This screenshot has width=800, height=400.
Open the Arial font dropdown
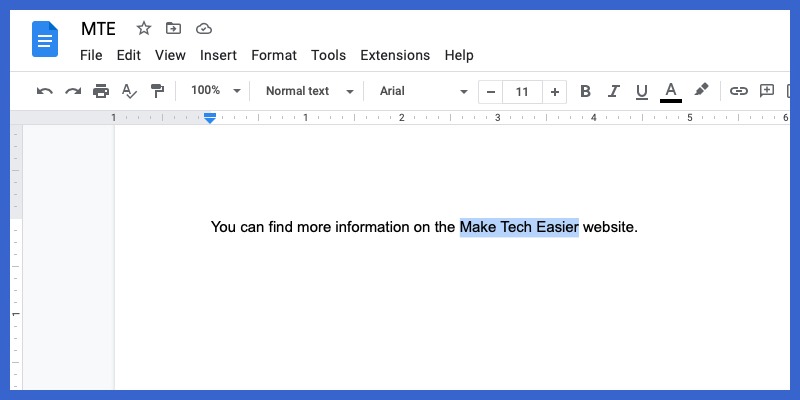pyautogui.click(x=423, y=91)
